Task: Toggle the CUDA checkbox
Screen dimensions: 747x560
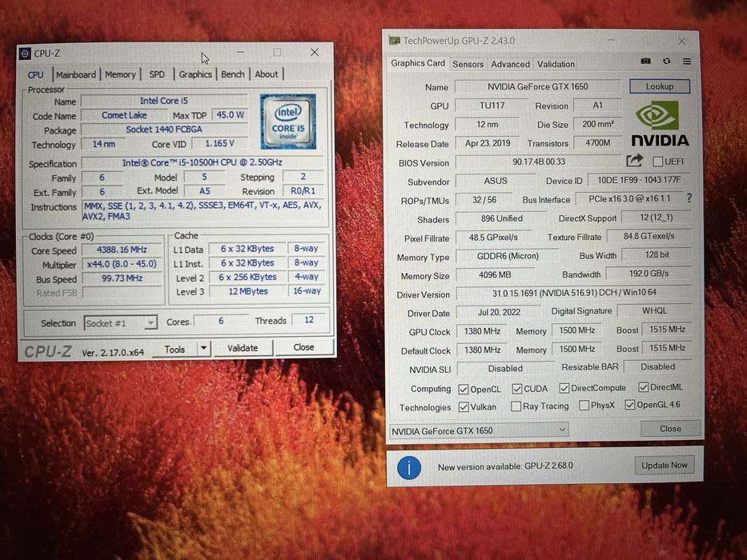Action: click(x=517, y=389)
